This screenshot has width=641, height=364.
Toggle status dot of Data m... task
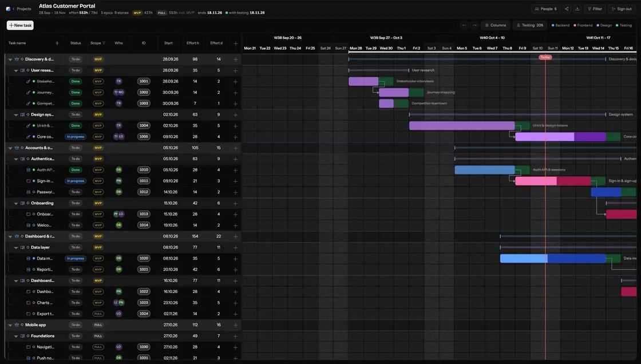click(34, 259)
